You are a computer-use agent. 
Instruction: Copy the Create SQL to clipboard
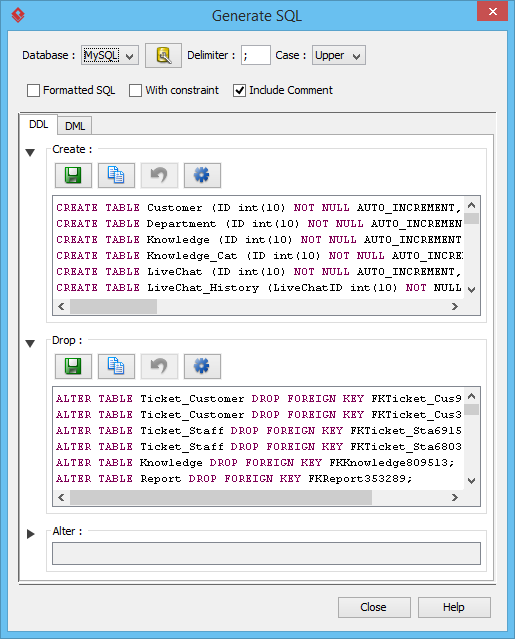(116, 175)
